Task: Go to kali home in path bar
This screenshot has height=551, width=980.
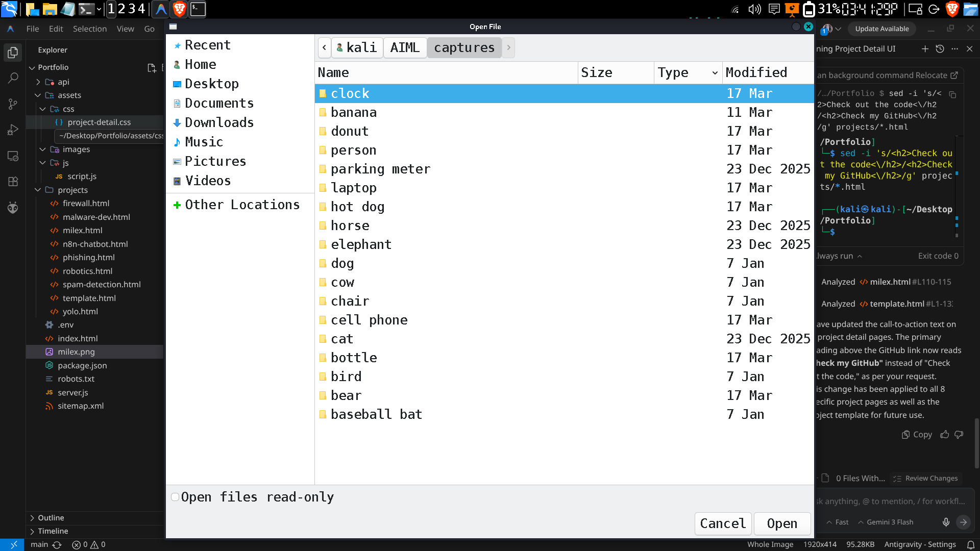Action: 357,47
